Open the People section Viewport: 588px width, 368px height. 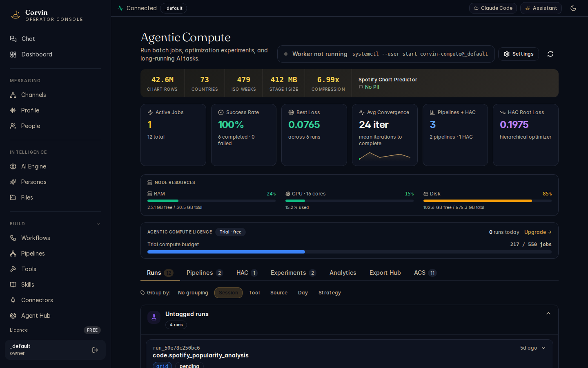[x=55, y=126]
